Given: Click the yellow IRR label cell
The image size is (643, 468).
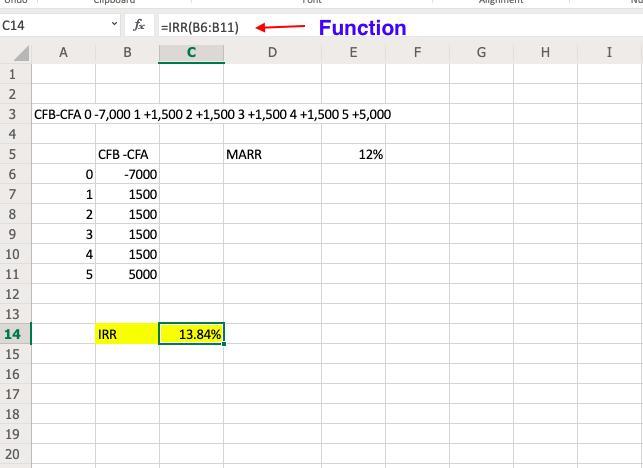Looking at the screenshot, I should point(127,334).
